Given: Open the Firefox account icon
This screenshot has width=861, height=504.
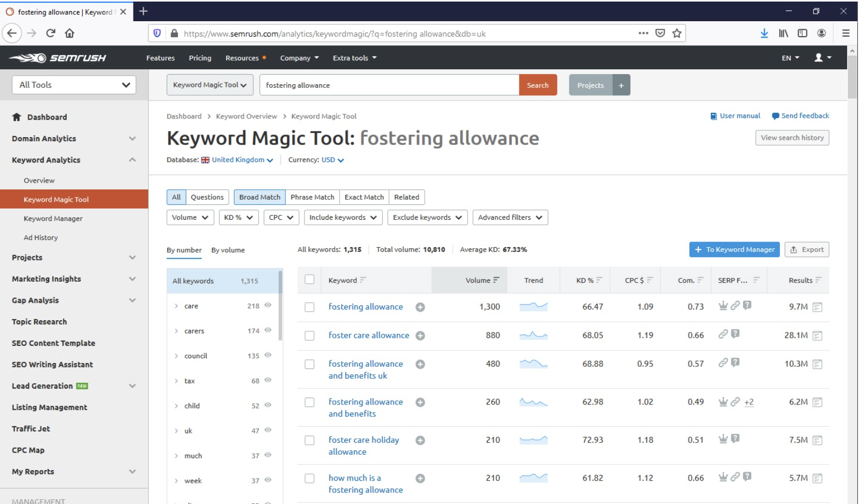Looking at the screenshot, I should (821, 33).
